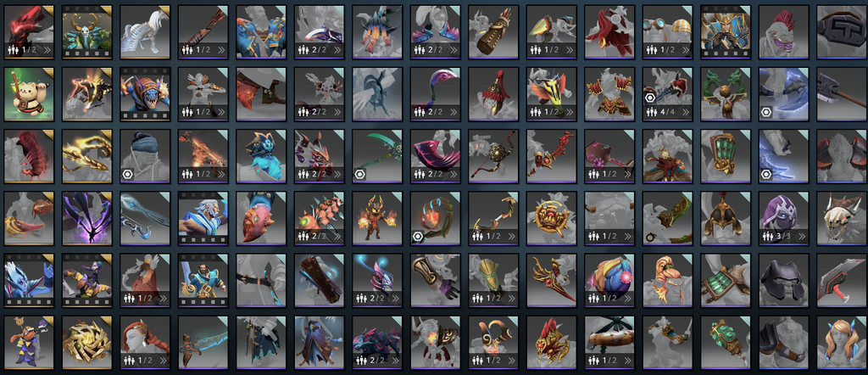
Task: Select the fiery demon character item
Action: point(377,218)
